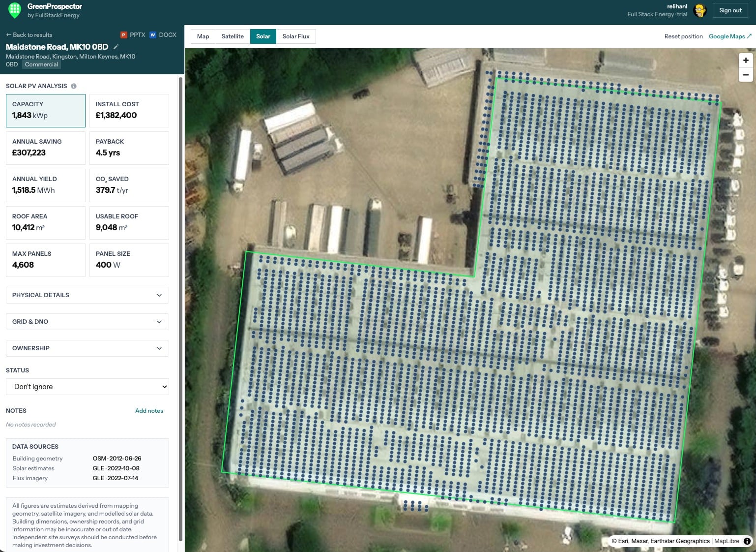The width and height of the screenshot is (756, 552).
Task: Click the Solar PV Analysis info icon
Action: (x=74, y=86)
